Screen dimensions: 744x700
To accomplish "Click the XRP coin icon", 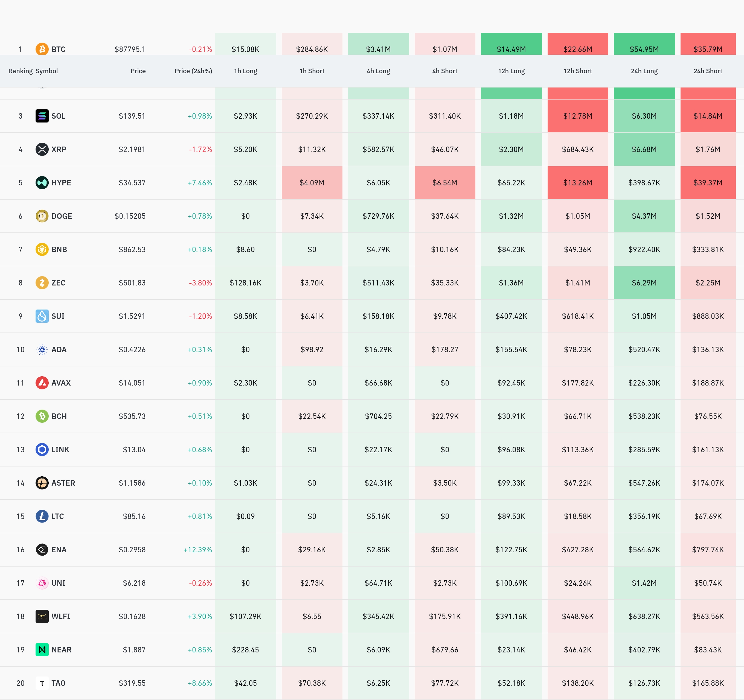I will tap(42, 149).
